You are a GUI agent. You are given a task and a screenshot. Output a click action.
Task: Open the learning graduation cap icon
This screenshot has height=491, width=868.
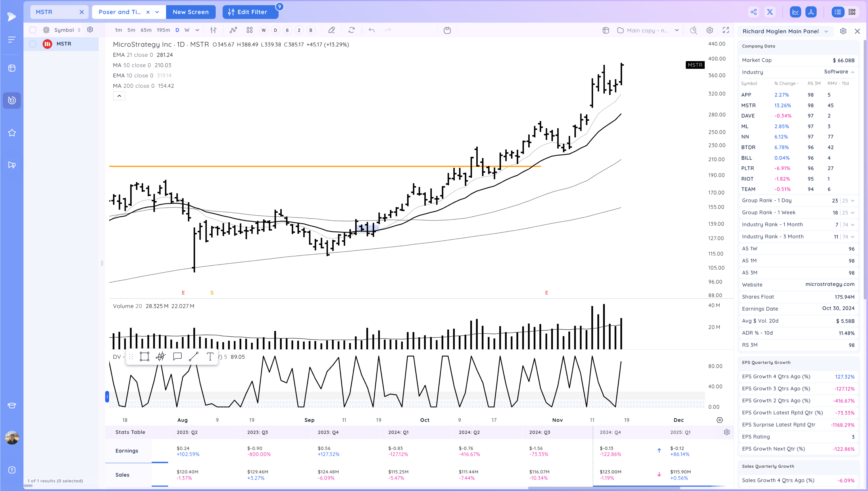coord(12,405)
